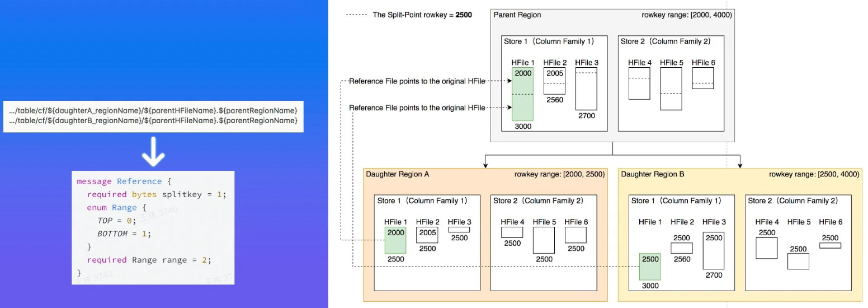The image size is (868, 308).
Task: Click the message Reference code snippet box
Action: tap(153, 227)
